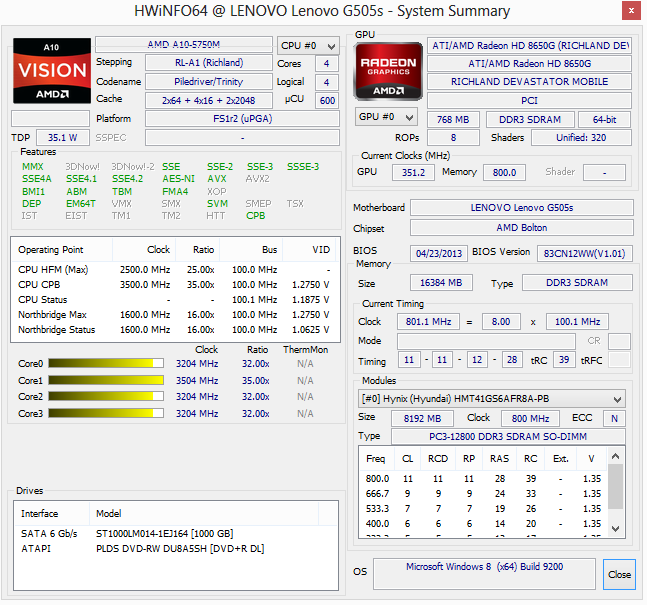
Task: Click the AMD A10-5750M CPU name field
Action: pyautogui.click(x=184, y=45)
